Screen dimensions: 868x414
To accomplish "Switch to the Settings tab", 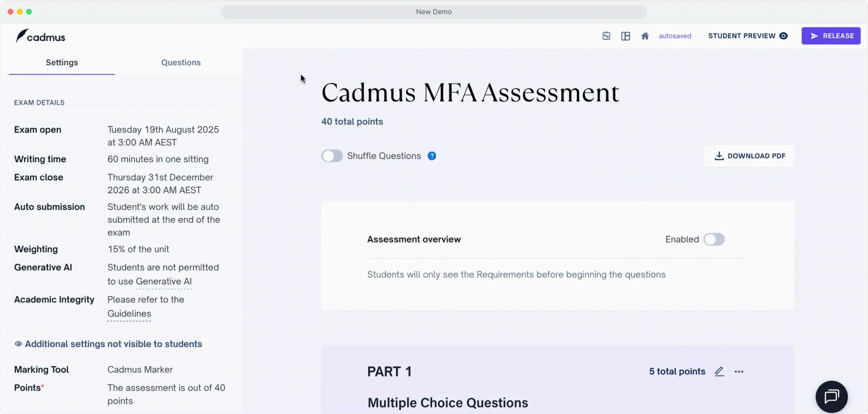I will (62, 62).
